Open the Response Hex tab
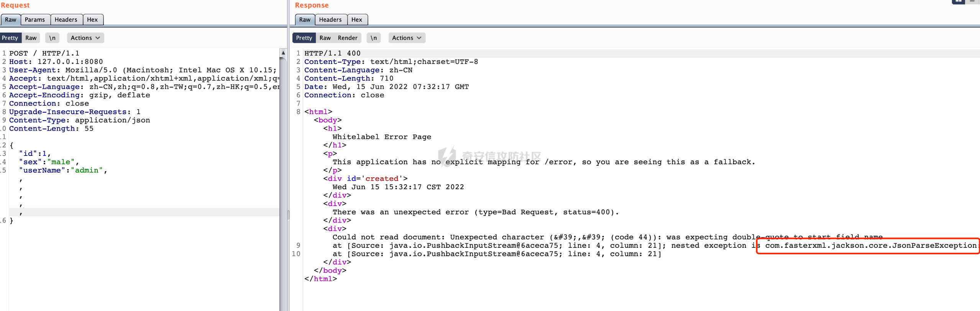The image size is (980, 311). tap(356, 20)
